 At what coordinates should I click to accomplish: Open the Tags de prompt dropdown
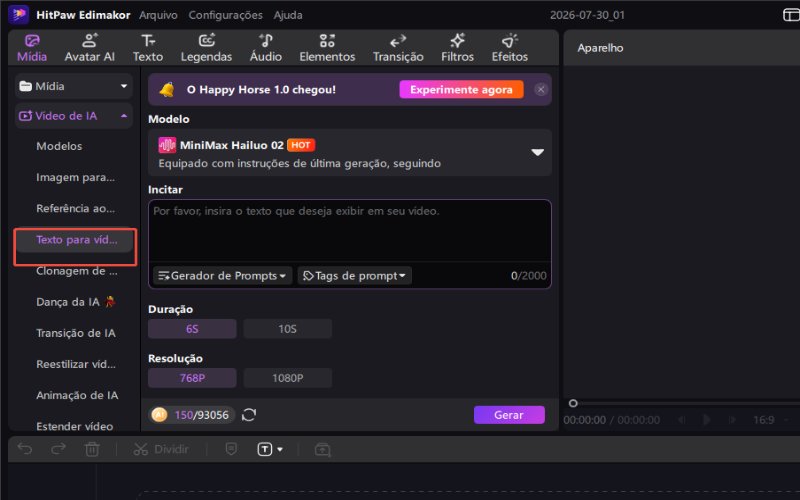tap(355, 276)
